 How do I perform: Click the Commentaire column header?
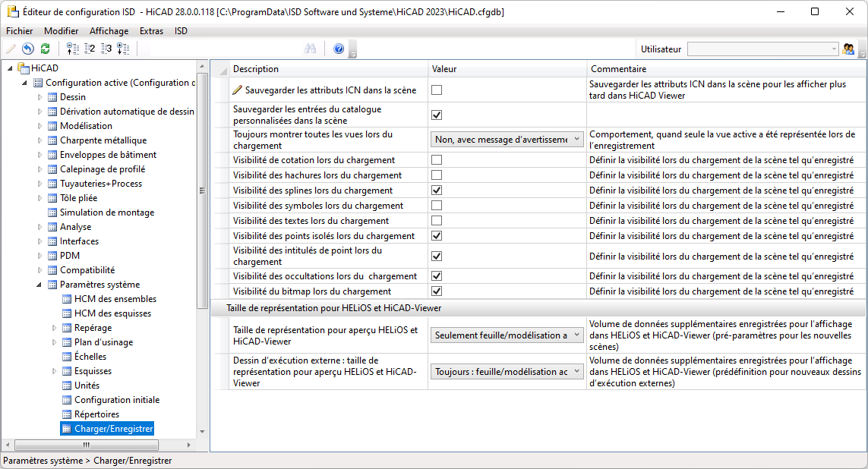click(726, 69)
